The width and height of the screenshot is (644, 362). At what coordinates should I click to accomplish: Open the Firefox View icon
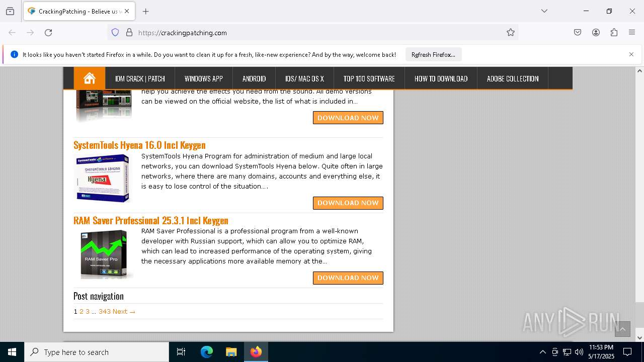coord(10,11)
